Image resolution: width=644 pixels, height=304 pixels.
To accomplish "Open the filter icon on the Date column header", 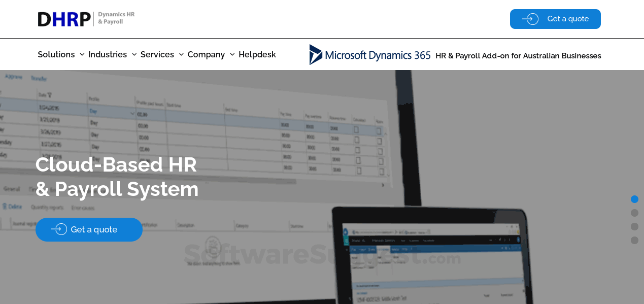I will (50, 93).
